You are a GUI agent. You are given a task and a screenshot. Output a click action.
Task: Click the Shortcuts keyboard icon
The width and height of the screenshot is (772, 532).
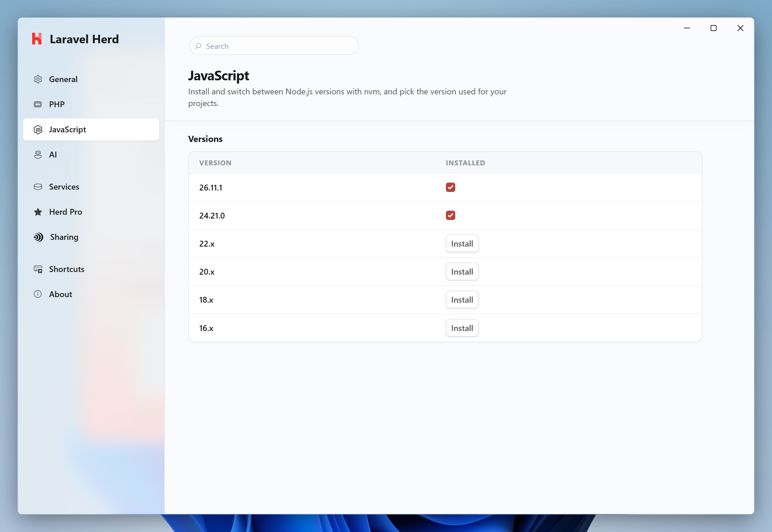coord(38,269)
